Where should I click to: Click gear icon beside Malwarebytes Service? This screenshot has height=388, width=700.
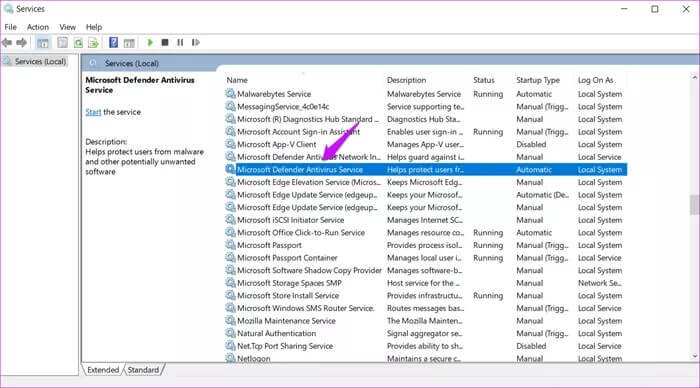point(230,94)
